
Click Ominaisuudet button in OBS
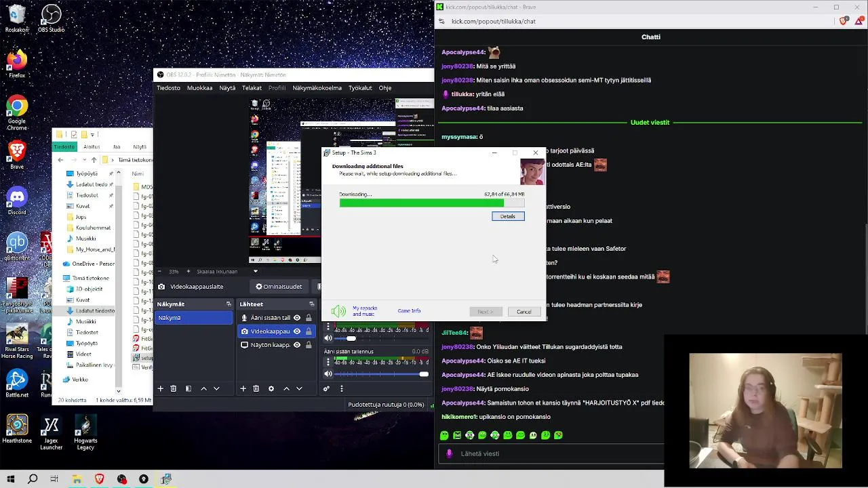[x=279, y=287]
